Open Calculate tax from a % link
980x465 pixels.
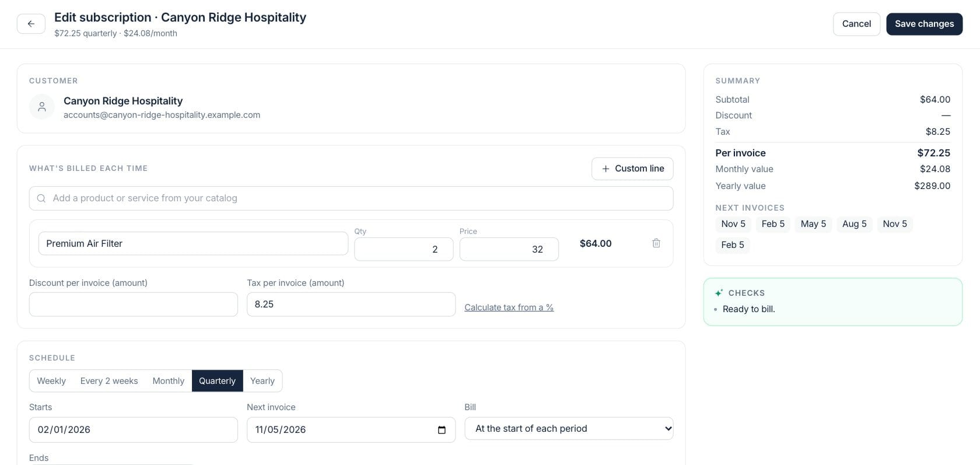pos(509,307)
